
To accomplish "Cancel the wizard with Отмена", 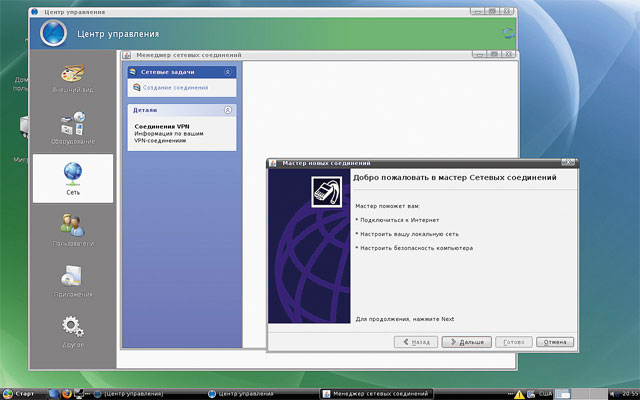I will 555,342.
